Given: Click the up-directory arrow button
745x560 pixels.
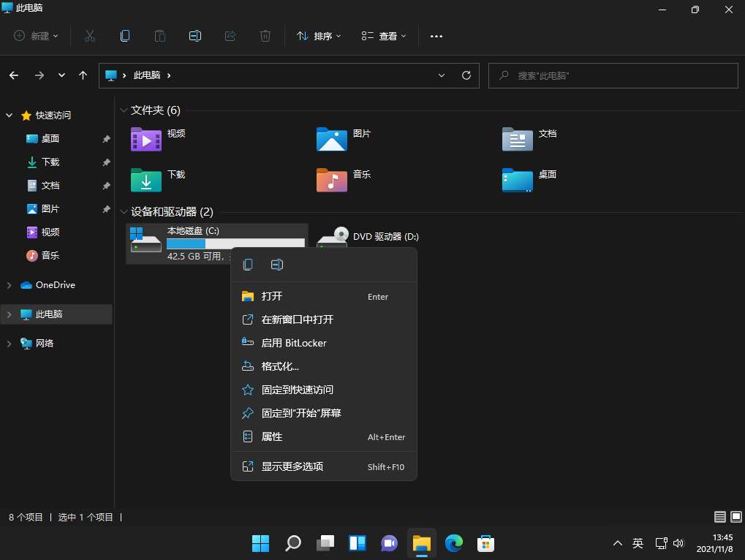Looking at the screenshot, I should (x=83, y=75).
